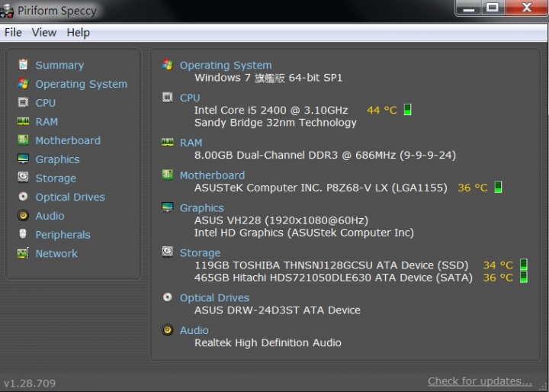Click the Graphics monitor icon in summary panel
This screenshot has height=392, width=549.
pyautogui.click(x=167, y=207)
